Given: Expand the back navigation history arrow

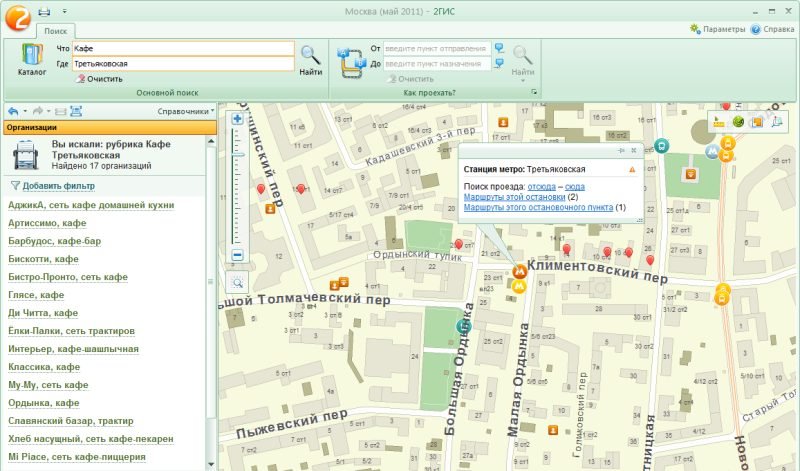Looking at the screenshot, I should pos(24,111).
